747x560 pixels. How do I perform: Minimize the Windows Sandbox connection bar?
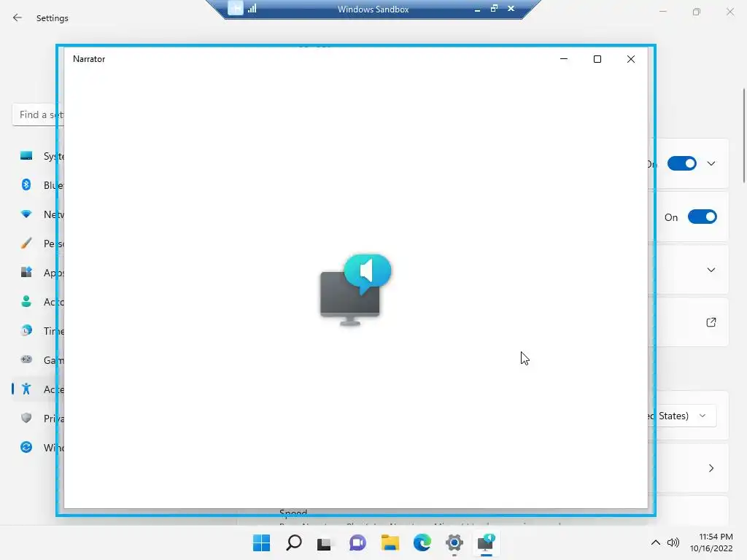click(477, 9)
